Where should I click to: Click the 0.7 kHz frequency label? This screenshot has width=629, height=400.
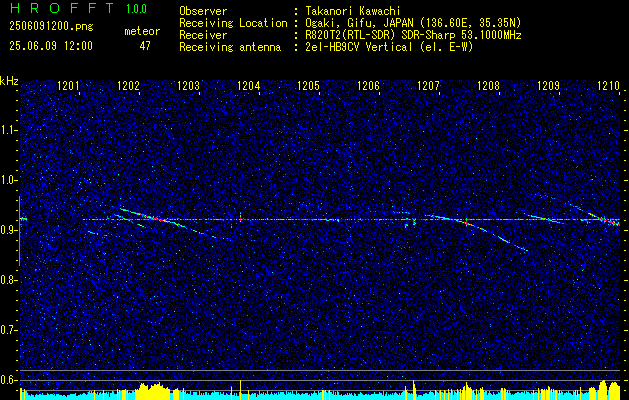tap(8, 330)
